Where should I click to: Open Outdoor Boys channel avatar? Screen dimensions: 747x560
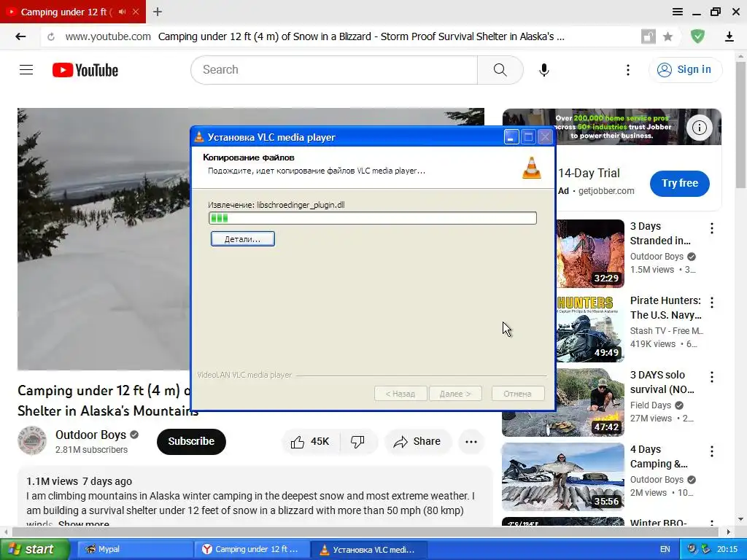coord(32,440)
